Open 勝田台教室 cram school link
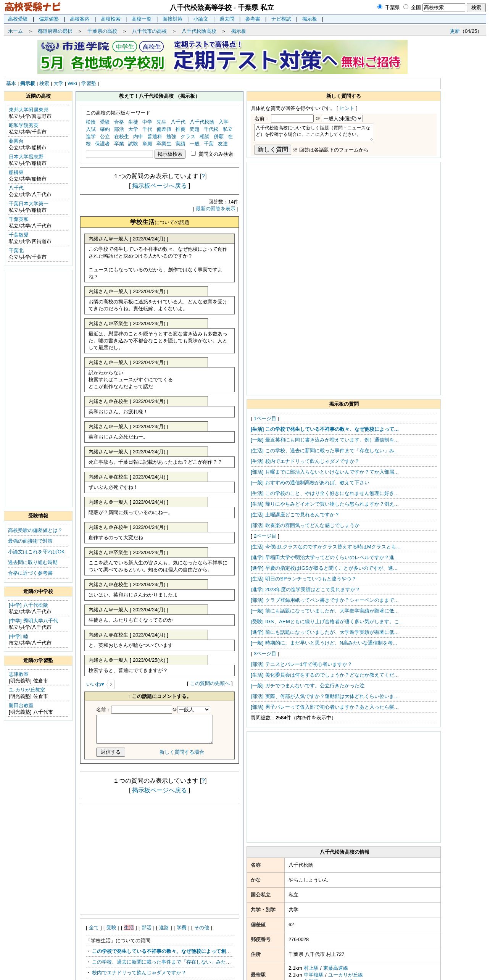The image size is (490, 980). click(21, 706)
